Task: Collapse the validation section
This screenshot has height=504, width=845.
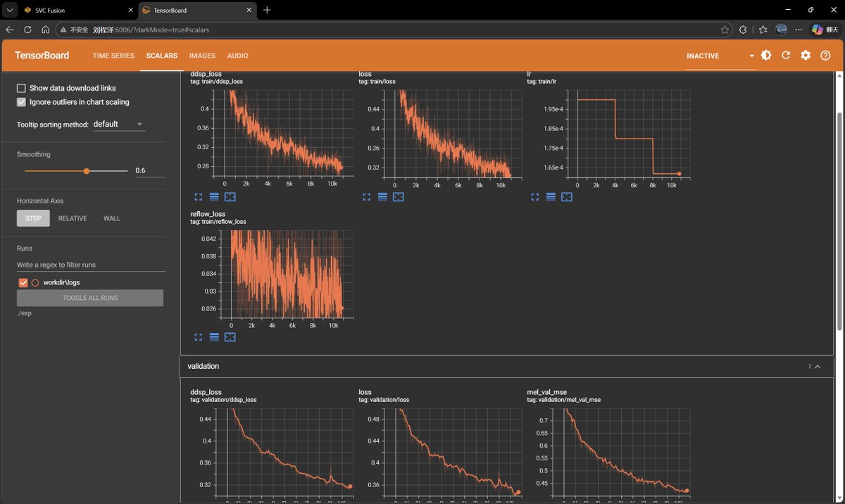Action: tap(818, 367)
